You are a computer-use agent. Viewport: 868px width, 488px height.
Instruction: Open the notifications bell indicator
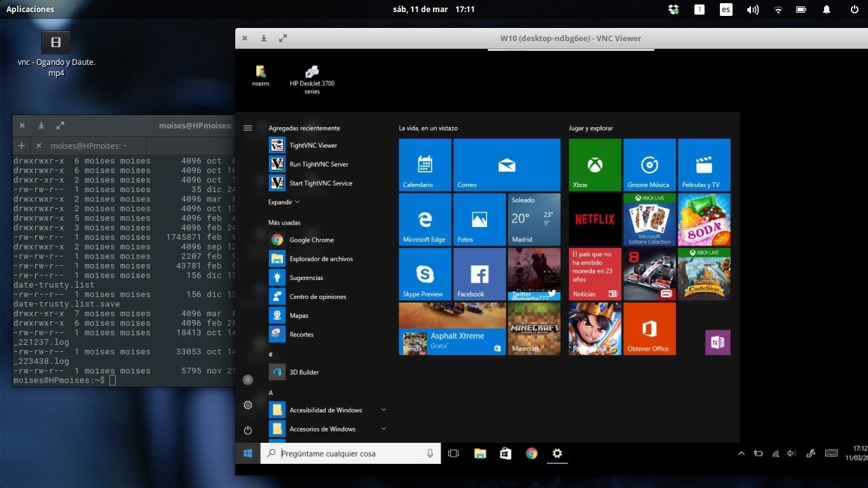click(x=827, y=10)
